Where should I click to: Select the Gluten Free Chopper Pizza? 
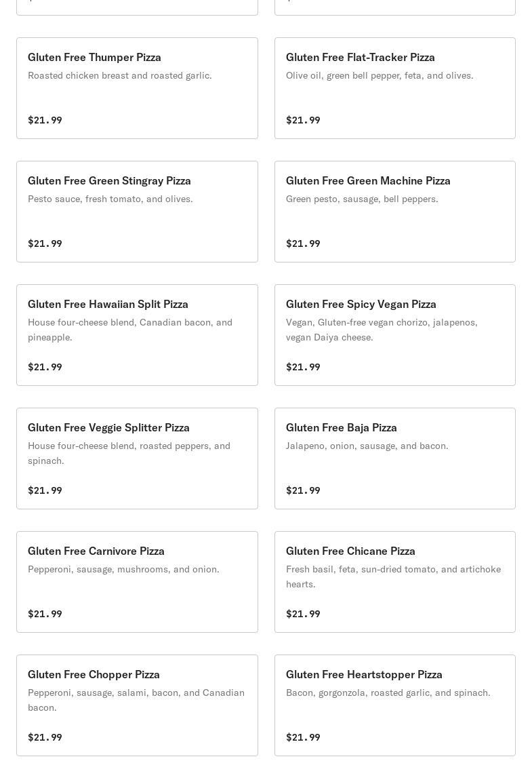click(x=137, y=705)
